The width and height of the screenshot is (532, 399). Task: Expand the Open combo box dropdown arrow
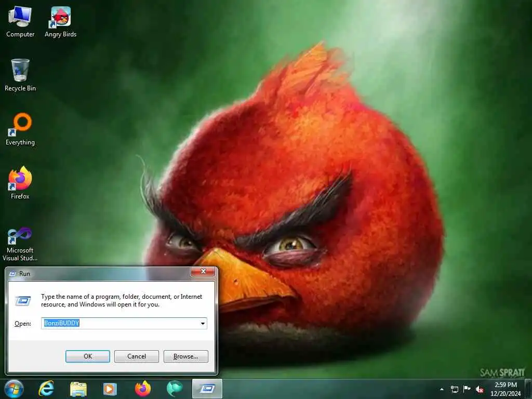tap(203, 323)
